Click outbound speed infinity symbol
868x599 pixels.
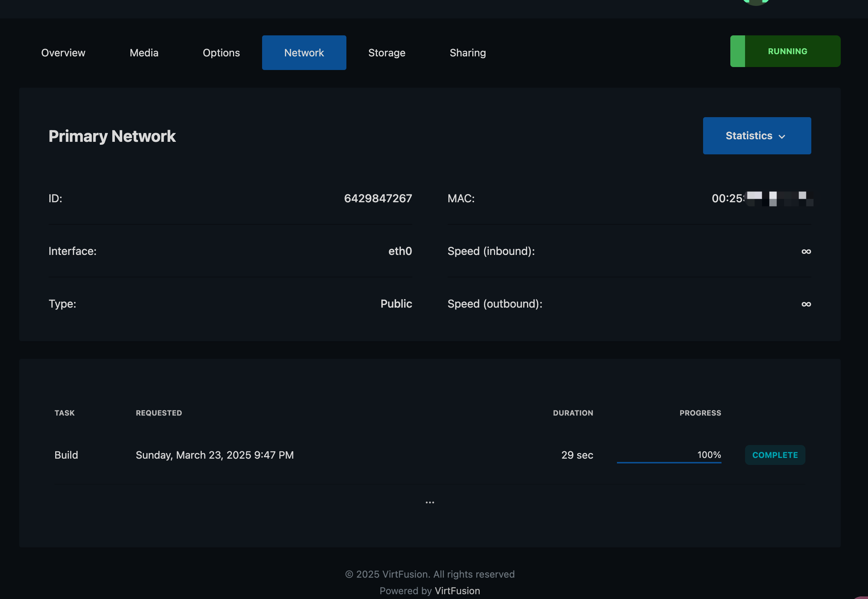(806, 304)
